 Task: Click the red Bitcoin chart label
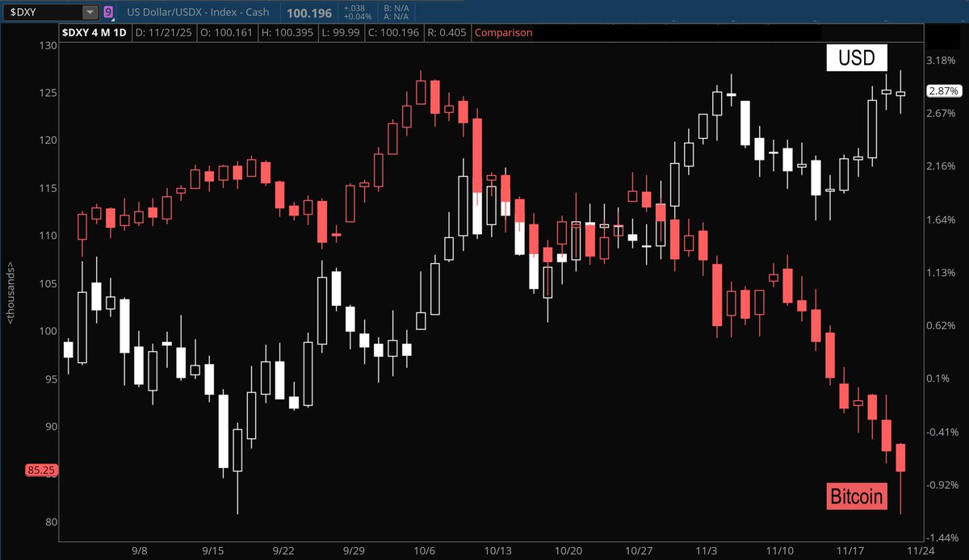pyautogui.click(x=856, y=495)
